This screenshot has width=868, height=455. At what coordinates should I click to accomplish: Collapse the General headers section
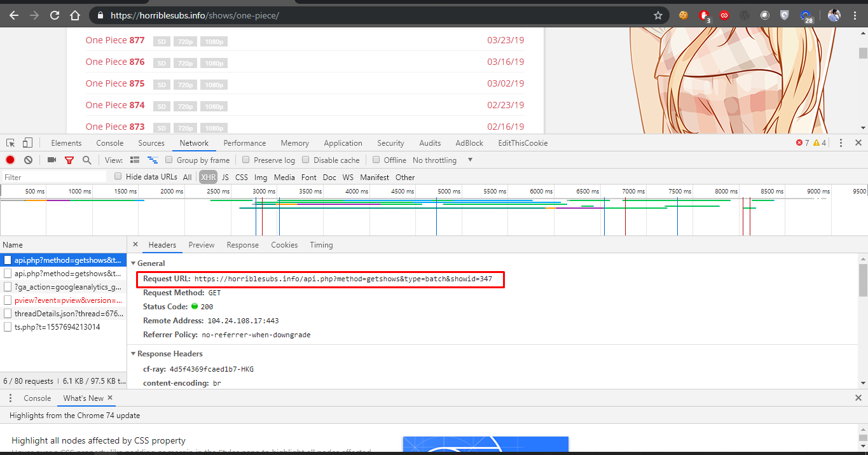tap(134, 263)
